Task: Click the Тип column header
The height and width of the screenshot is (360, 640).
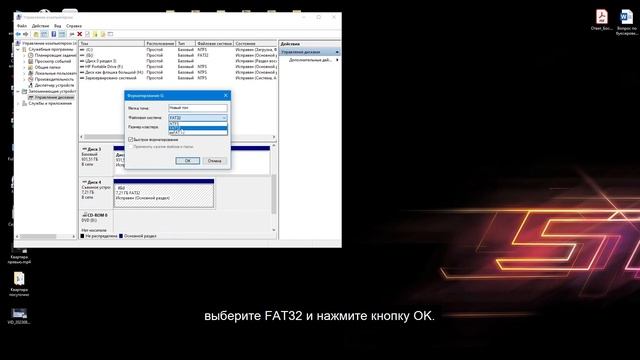Action: (186, 43)
